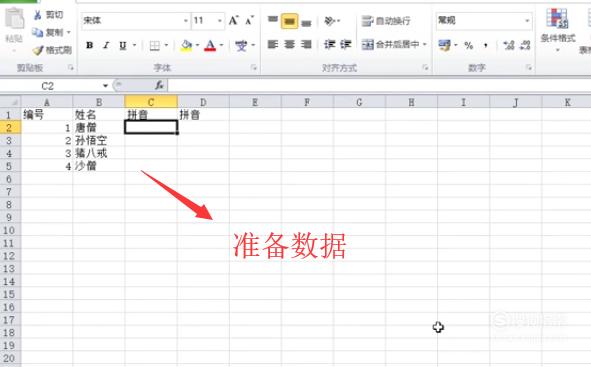
Task: Click cell containing 猪八戒
Action: (x=99, y=153)
